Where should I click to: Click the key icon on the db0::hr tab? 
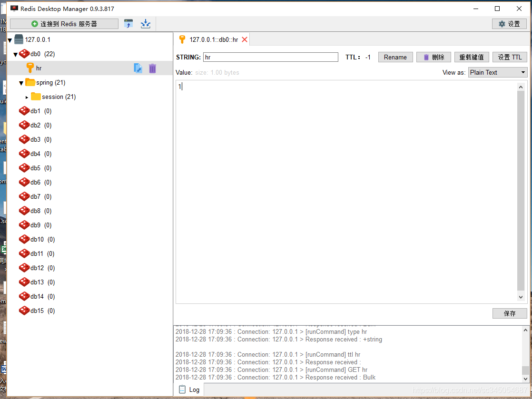[182, 39]
